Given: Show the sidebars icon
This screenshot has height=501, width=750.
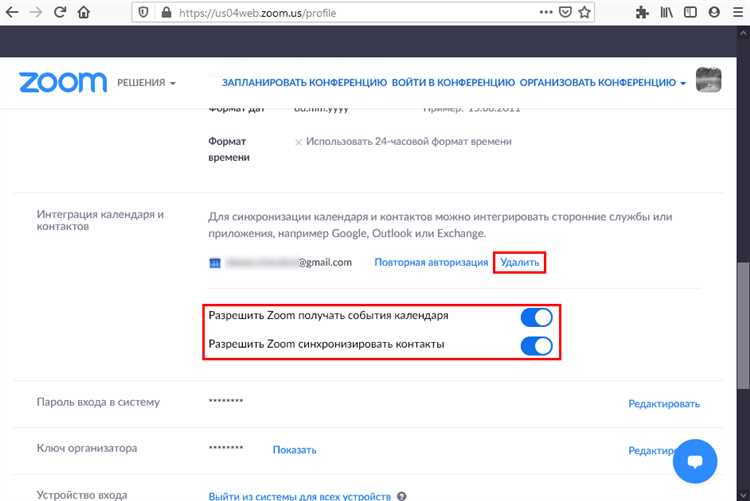Looking at the screenshot, I should [x=690, y=12].
